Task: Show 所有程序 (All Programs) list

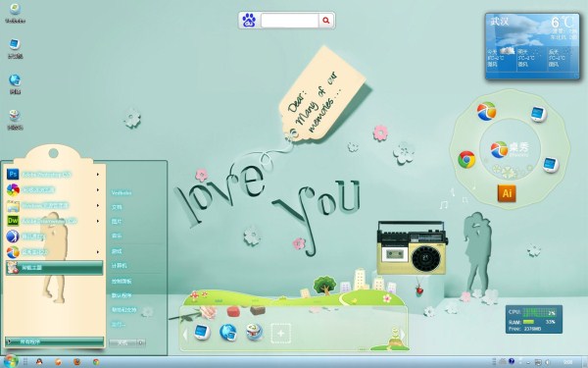Action: [x=54, y=342]
